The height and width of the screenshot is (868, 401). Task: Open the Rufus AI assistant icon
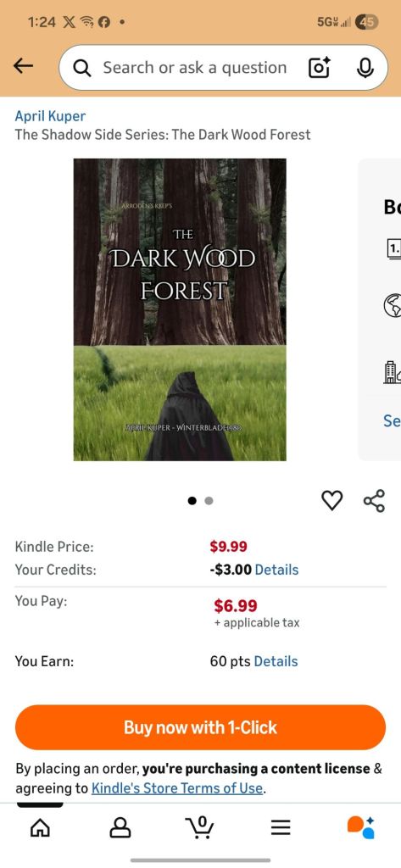tap(360, 827)
